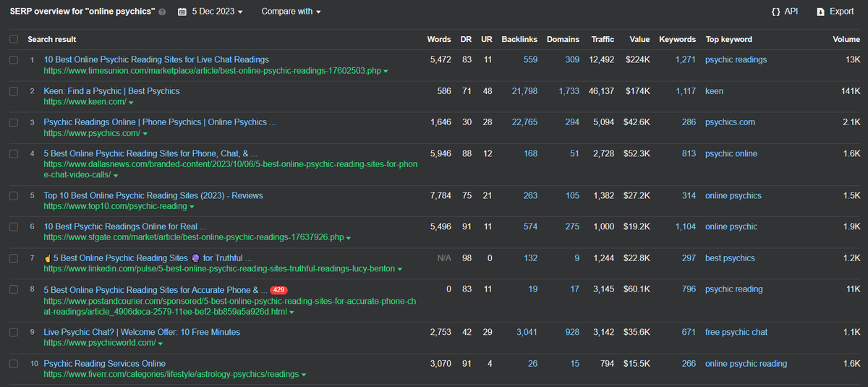Click the Domains column header
This screenshot has height=387, width=868.
563,39
